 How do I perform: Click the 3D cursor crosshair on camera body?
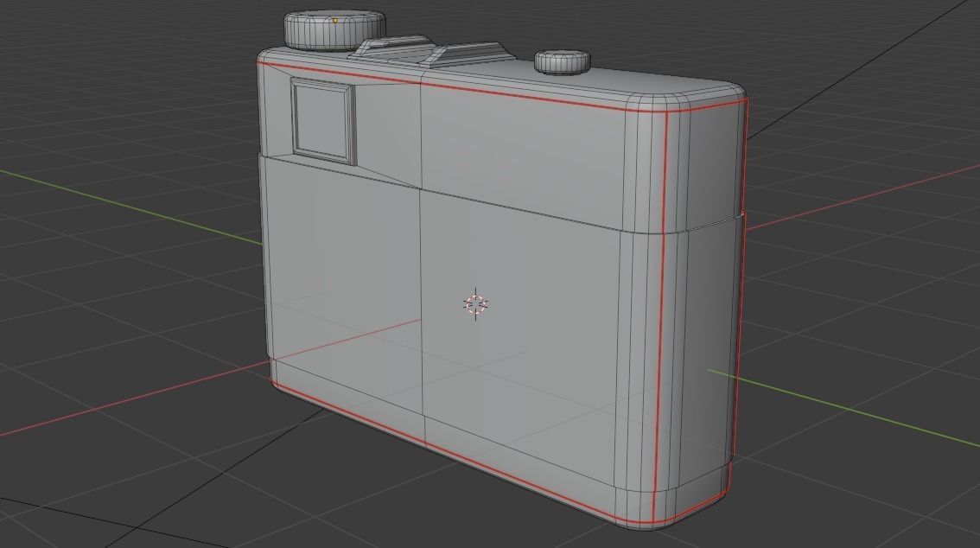coord(475,303)
